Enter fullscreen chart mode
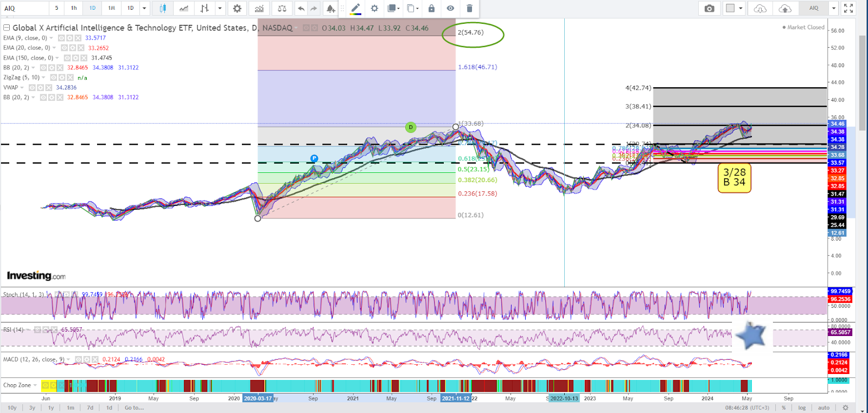868x413 pixels. [x=848, y=8]
